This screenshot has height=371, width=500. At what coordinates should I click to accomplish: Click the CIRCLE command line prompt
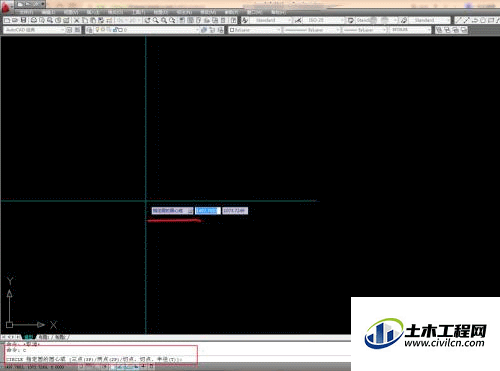pos(94,359)
